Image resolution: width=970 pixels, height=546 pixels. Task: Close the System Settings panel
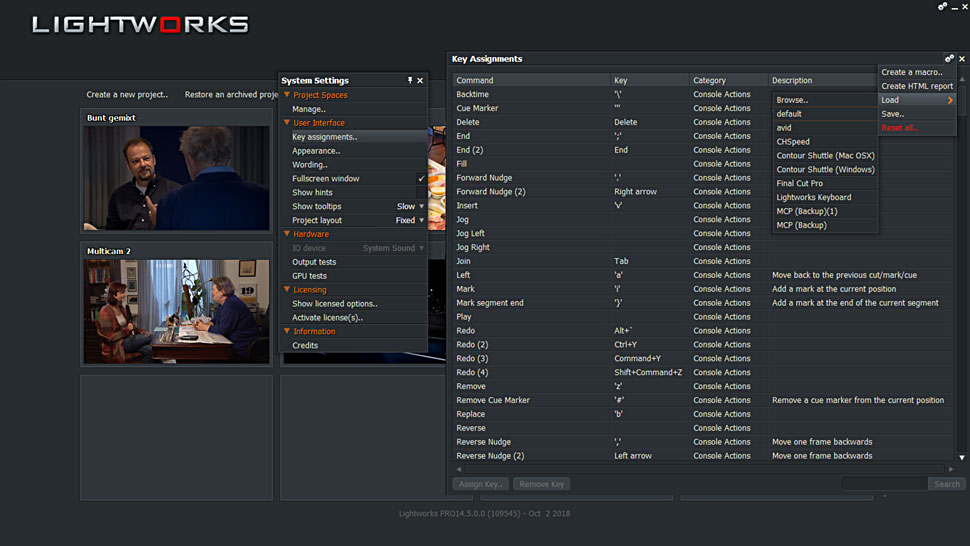(x=420, y=80)
